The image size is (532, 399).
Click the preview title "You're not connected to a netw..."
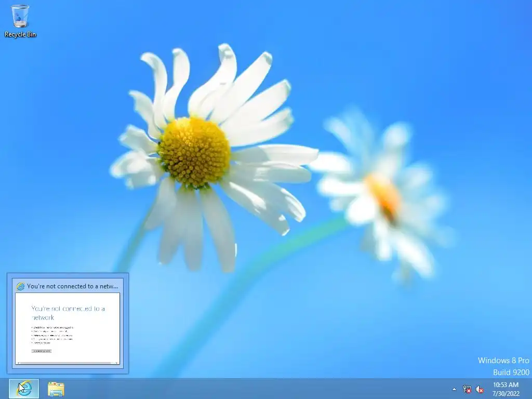click(72, 286)
